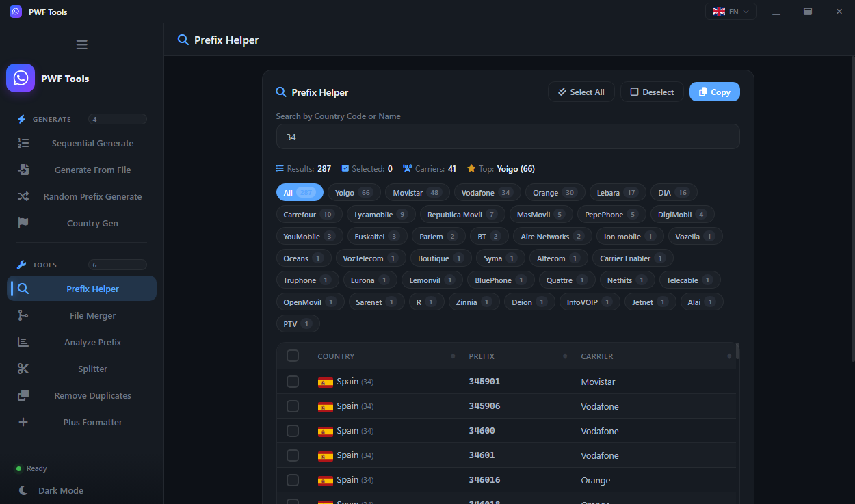Toggle Dark Mode in the sidebar
The height and width of the screenshot is (504, 855).
82,490
